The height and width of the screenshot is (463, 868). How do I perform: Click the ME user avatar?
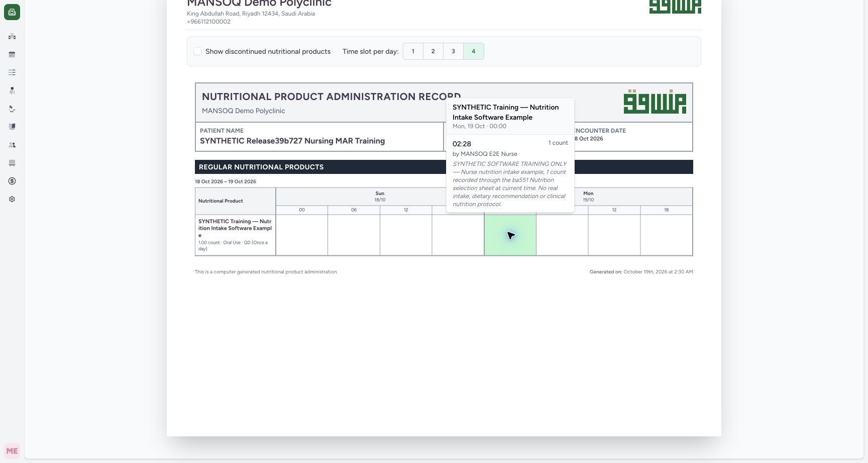click(12, 451)
